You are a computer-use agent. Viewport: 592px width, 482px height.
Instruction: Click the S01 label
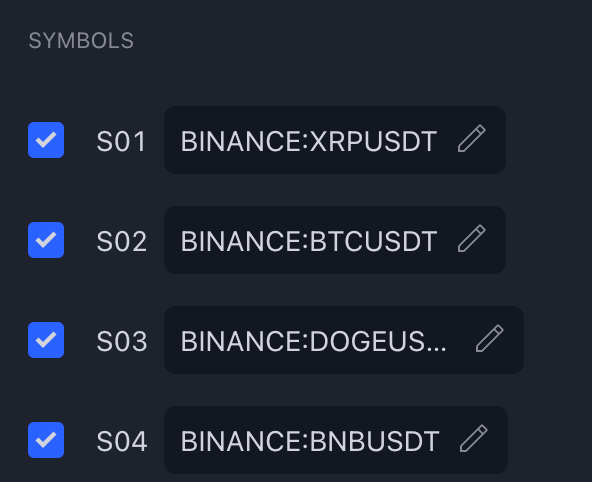point(121,142)
